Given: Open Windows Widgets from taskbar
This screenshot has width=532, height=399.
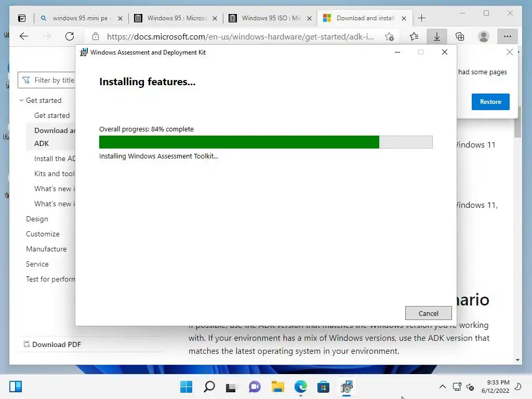Looking at the screenshot, I should [16, 387].
